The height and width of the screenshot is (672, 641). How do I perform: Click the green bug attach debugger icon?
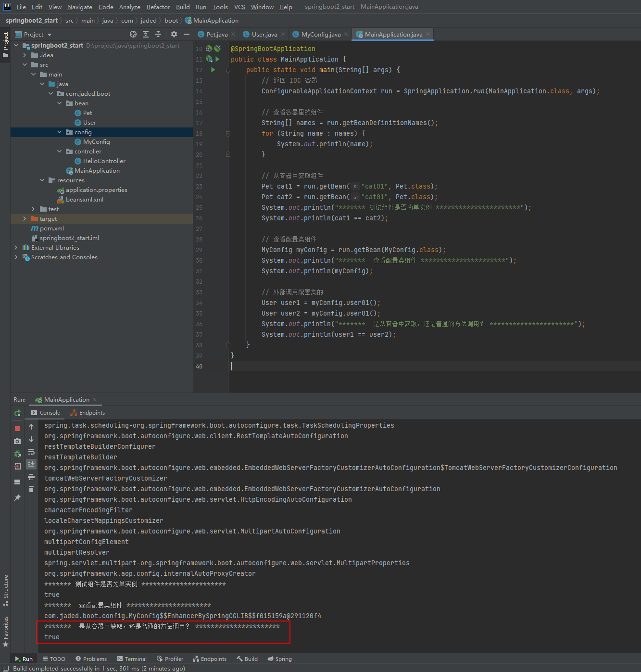click(17, 454)
